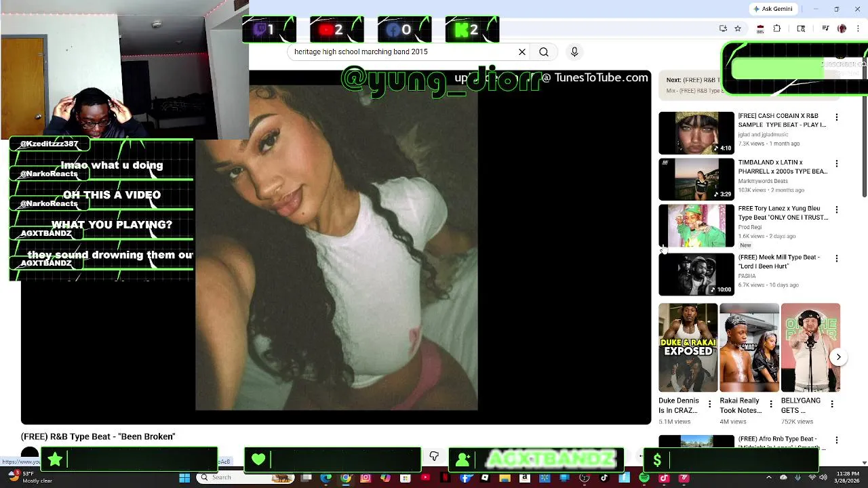This screenshot has height=488, width=868.
Task: Open the Windows Start button
Action: click(x=184, y=478)
